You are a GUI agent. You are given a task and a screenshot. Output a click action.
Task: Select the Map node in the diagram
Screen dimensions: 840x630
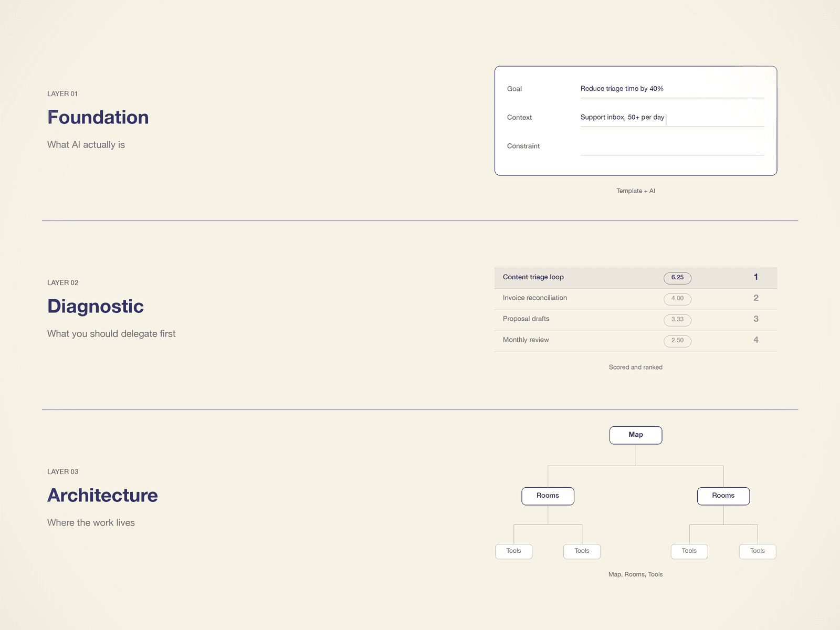635,435
